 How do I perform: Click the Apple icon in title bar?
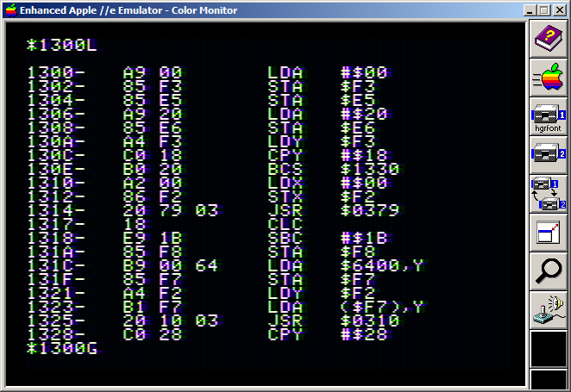[11, 10]
